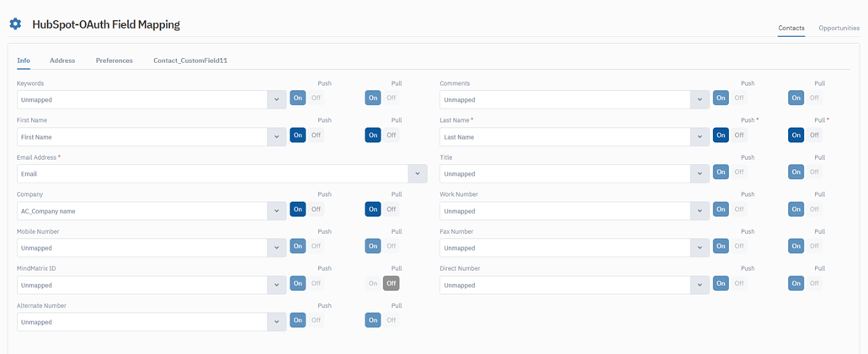Set Alternate Number Pull to Off
The height and width of the screenshot is (354, 868).
click(391, 320)
